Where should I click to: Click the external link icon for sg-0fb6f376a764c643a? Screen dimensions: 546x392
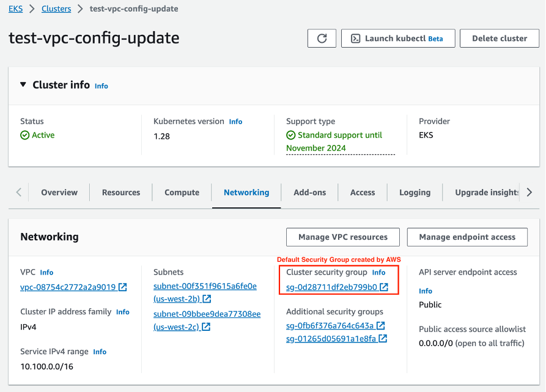(x=382, y=325)
